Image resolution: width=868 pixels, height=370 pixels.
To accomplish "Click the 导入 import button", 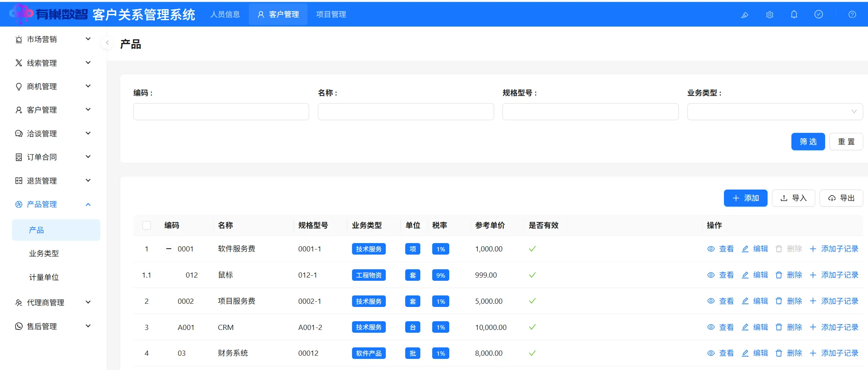I will point(793,198).
